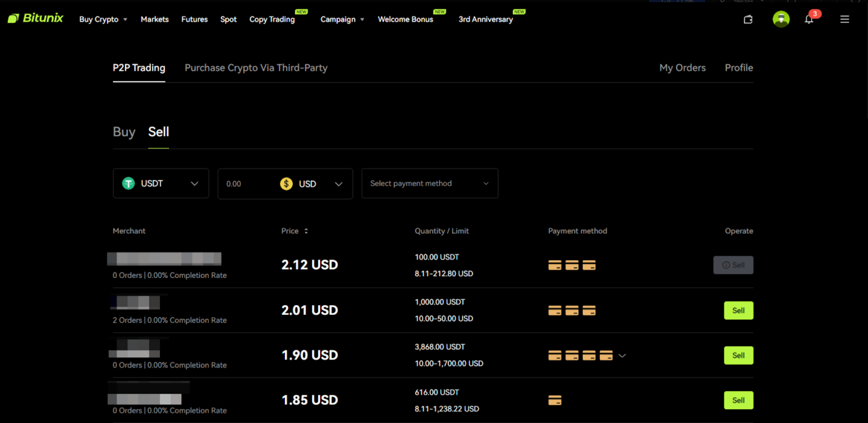Sell to the 1.90 USD merchant
Viewport: 868px width, 423px height.
point(738,356)
